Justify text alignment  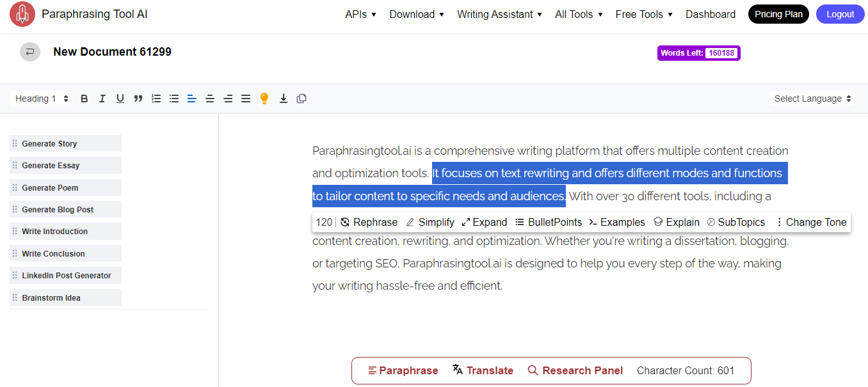pyautogui.click(x=245, y=99)
